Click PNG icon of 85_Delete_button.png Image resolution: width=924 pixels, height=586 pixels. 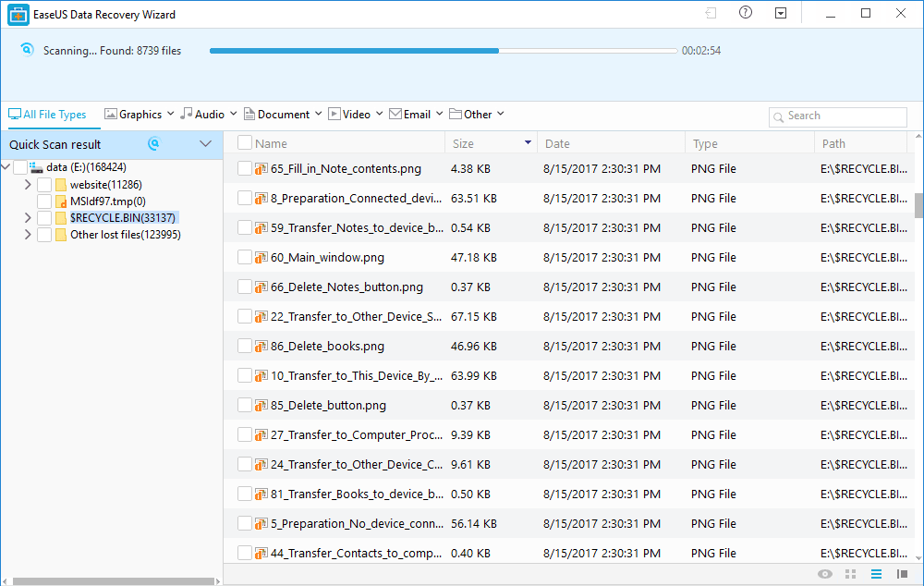261,406
